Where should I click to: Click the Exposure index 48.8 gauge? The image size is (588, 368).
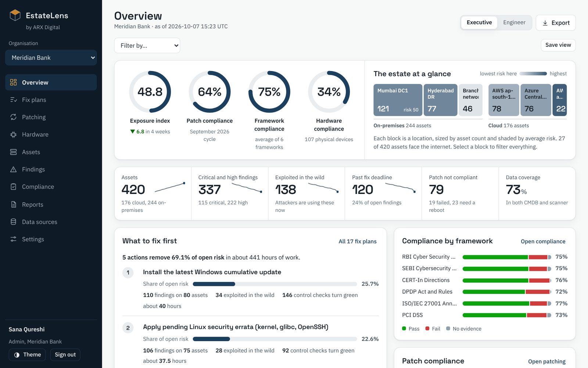click(150, 92)
